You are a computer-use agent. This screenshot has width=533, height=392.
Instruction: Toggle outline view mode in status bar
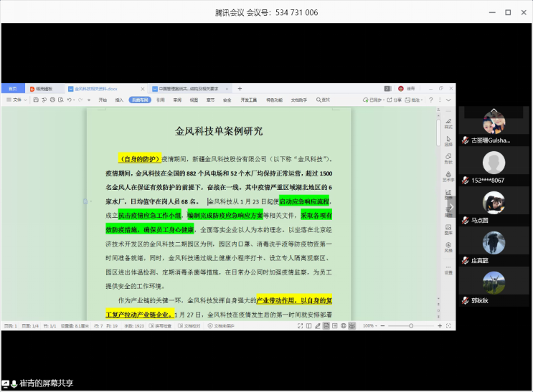pyautogui.click(x=335, y=326)
